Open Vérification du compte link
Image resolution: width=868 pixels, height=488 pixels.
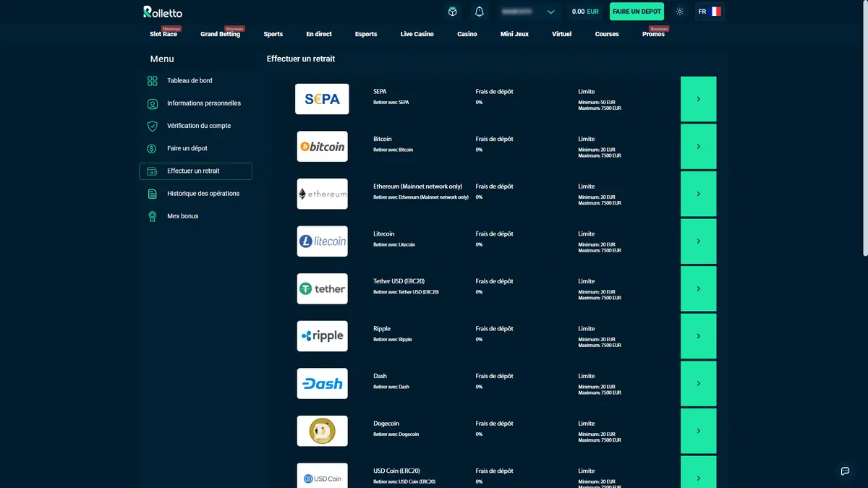tap(199, 126)
